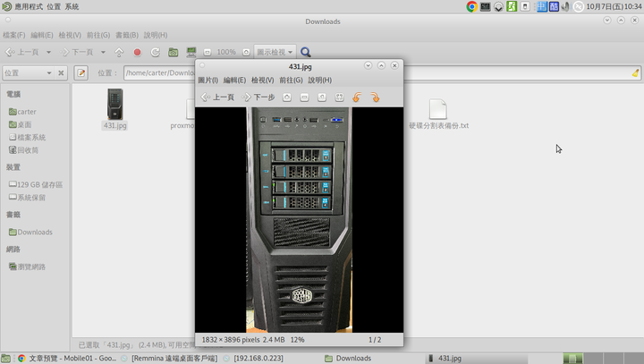
Task: Rotate image counterclockwise in 431.jpg viewer
Action: [x=357, y=97]
